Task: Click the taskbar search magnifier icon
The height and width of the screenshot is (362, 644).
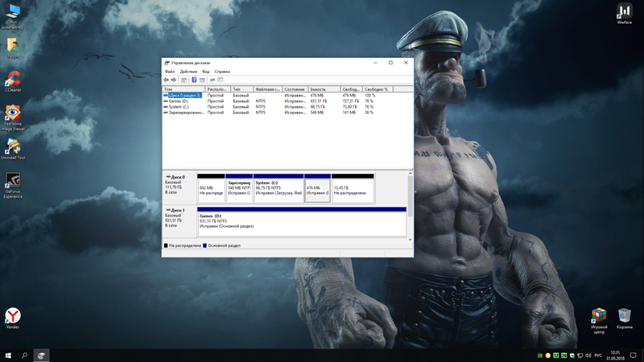Action: 25,356
